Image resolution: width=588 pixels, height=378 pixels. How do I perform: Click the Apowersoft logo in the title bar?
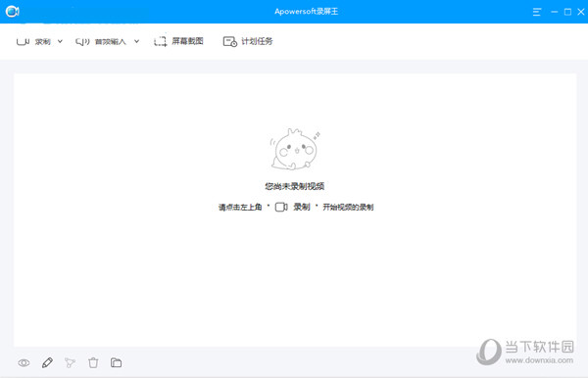pyautogui.click(x=13, y=11)
